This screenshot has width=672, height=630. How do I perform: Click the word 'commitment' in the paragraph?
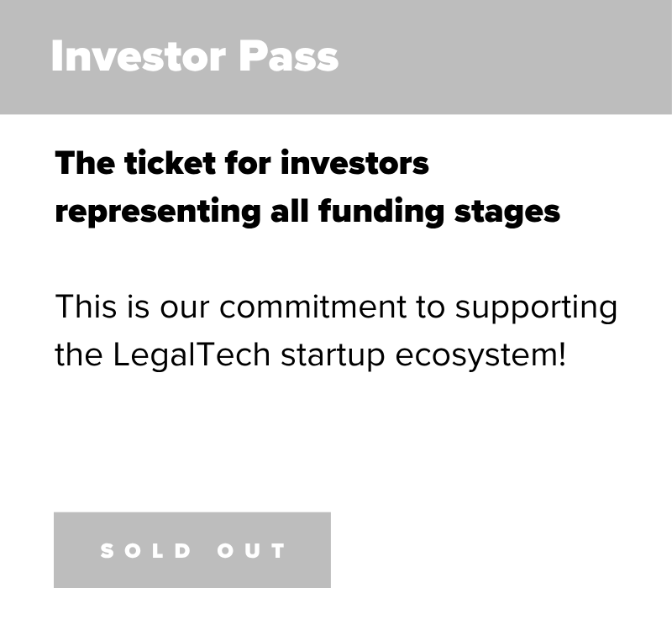(x=312, y=307)
